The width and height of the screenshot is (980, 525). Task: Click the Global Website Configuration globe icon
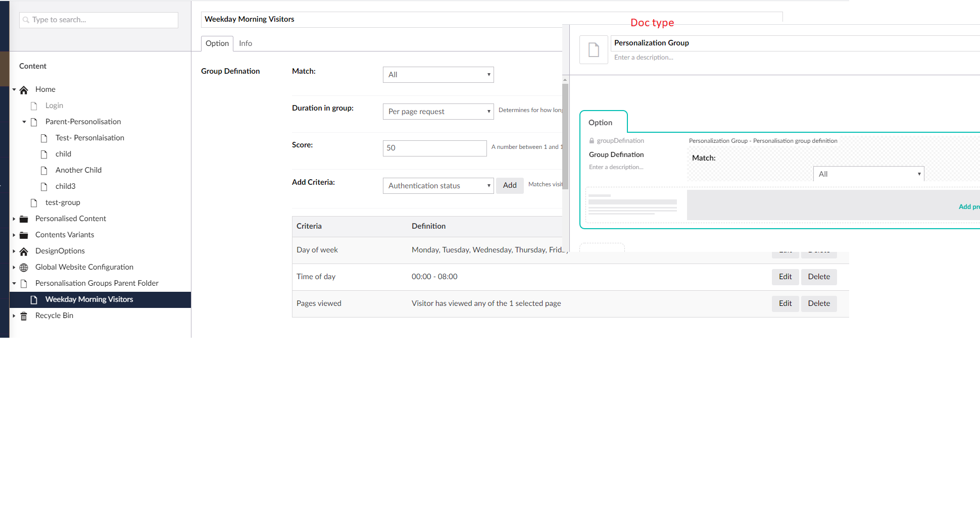pos(24,268)
